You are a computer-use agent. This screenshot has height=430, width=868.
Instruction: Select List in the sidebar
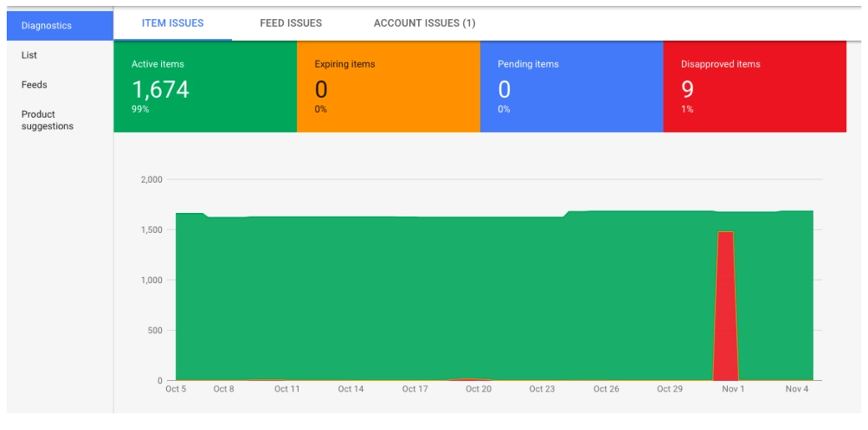click(29, 55)
